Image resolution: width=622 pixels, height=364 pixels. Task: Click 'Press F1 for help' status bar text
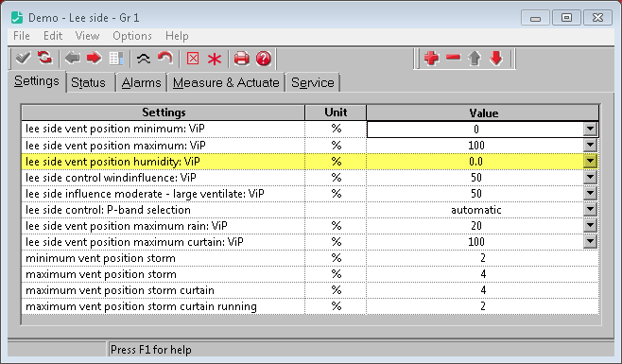[x=151, y=350]
